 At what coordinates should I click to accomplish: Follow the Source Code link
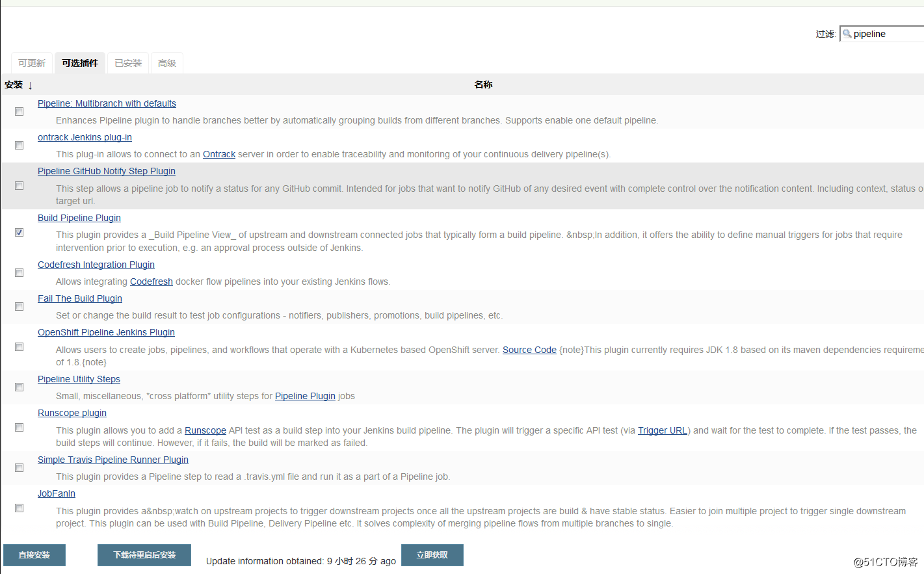coord(529,350)
